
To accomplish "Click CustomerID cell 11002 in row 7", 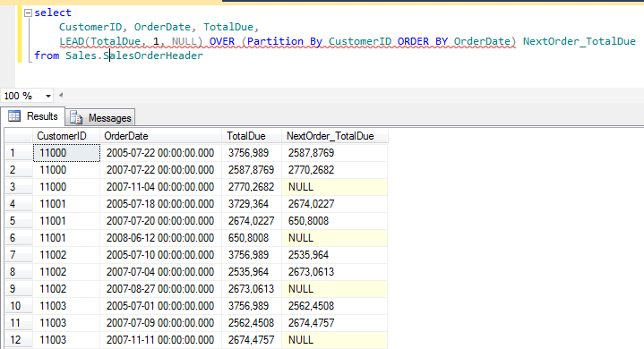I will pyautogui.click(x=66, y=255).
